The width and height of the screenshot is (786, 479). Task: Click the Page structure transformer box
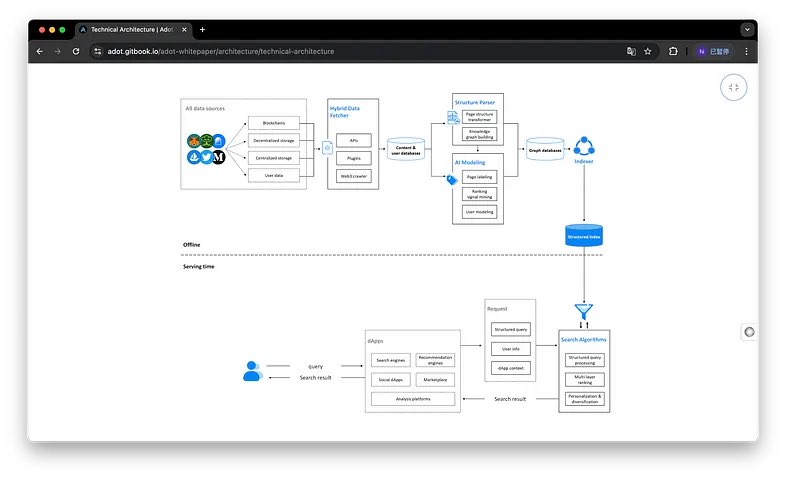coord(480,117)
